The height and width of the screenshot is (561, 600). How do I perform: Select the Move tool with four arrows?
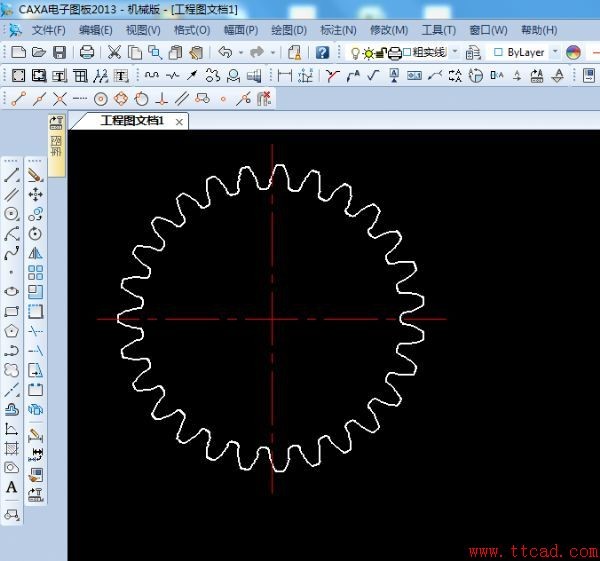point(35,194)
